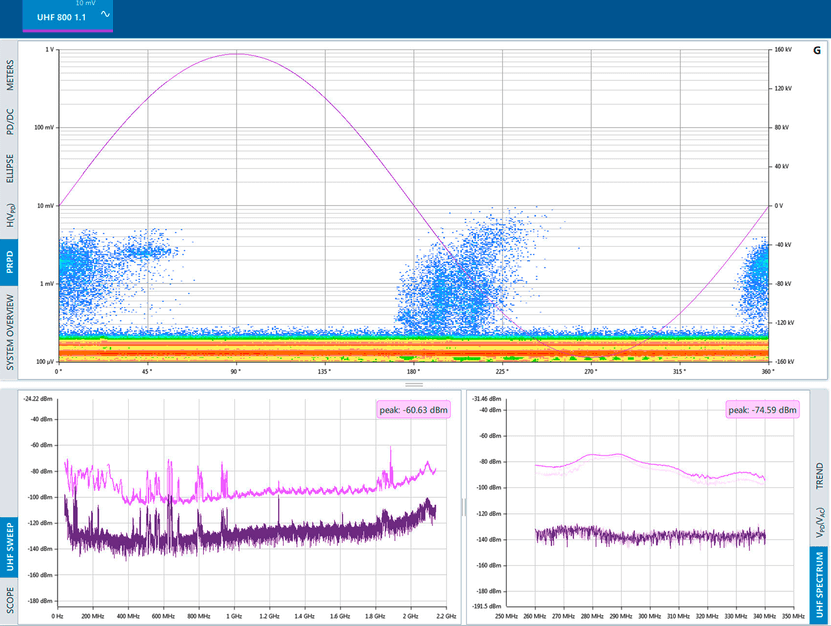
Task: Click the sine peak at 90° in PRPD plot
Action: tap(237, 54)
